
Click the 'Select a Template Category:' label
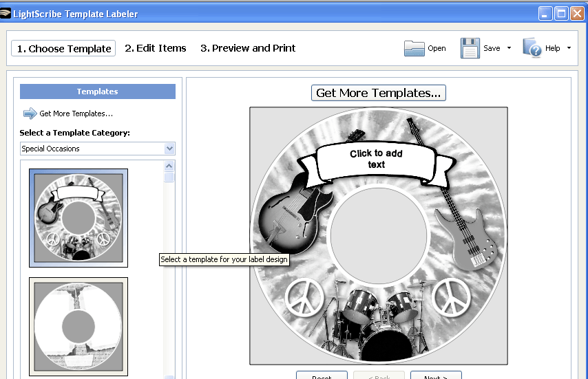74,133
